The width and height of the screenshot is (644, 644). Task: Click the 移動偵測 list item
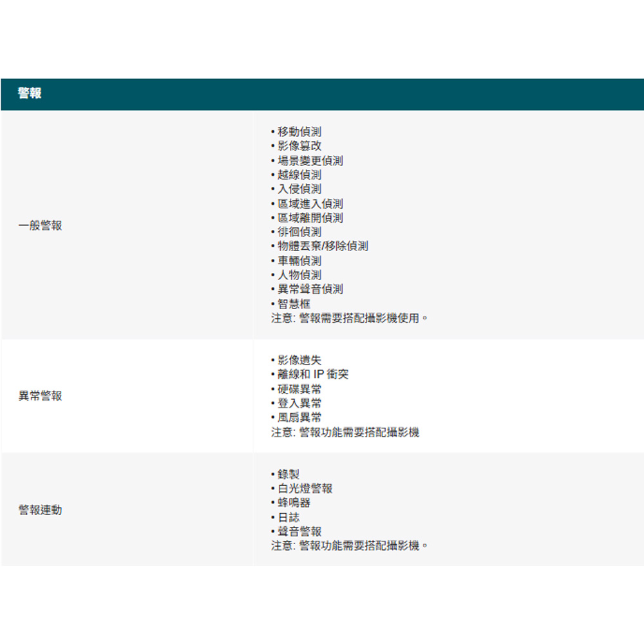299,132
